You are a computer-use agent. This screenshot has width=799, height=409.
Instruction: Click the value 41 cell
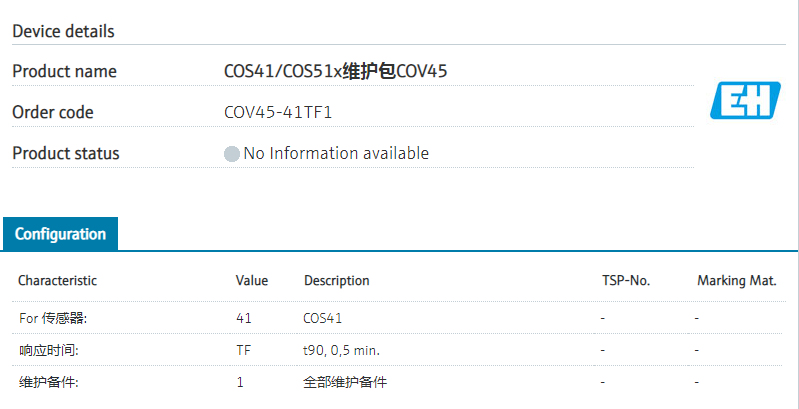click(244, 318)
